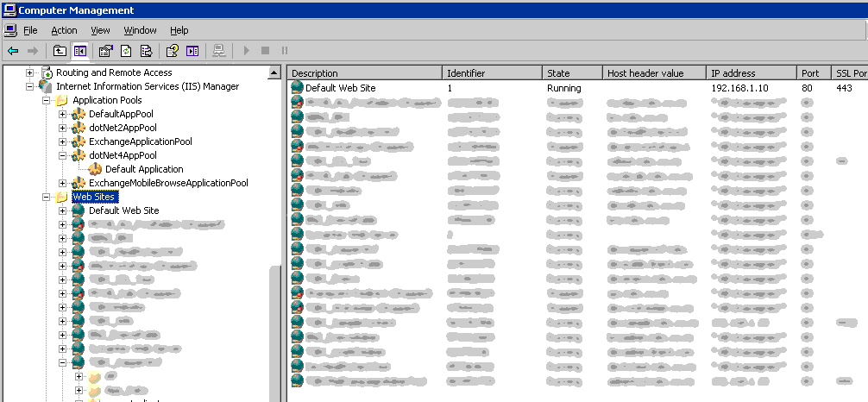Click the Default Web Site globe icon in list
Screen dimensions: 868x402
click(298, 88)
